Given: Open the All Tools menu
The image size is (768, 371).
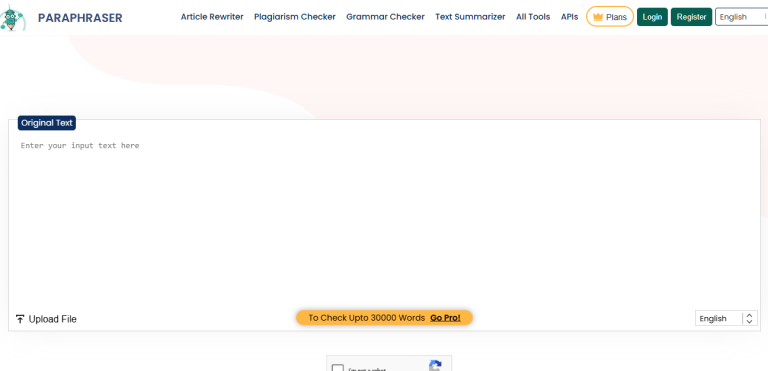Looking at the screenshot, I should pos(533,17).
